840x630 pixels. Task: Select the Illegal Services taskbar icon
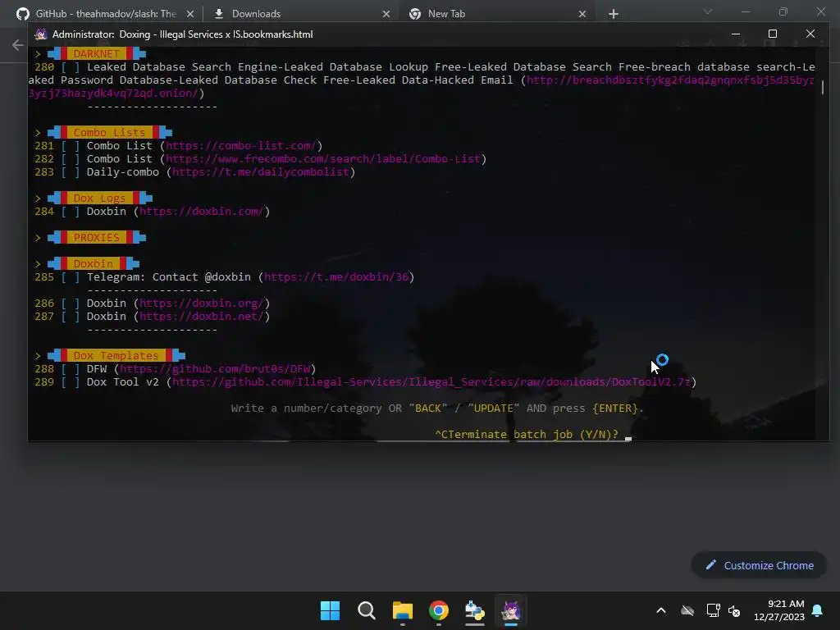tap(510, 610)
